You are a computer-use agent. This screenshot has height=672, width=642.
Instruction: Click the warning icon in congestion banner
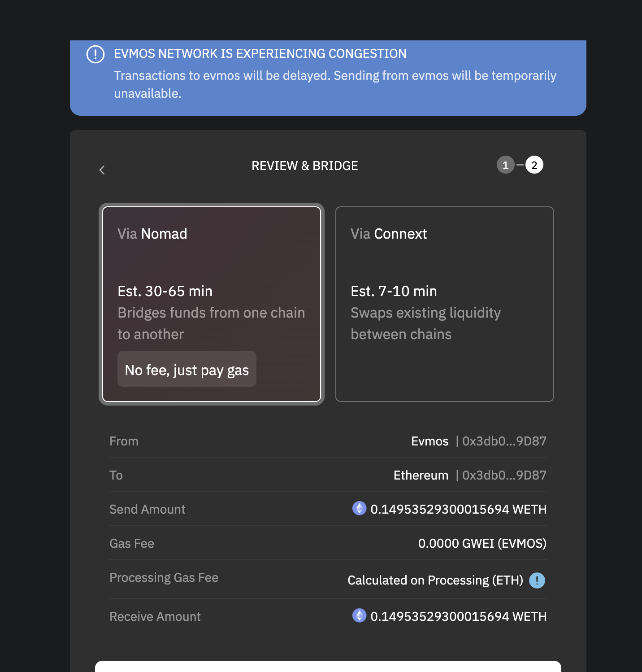pyautogui.click(x=95, y=54)
